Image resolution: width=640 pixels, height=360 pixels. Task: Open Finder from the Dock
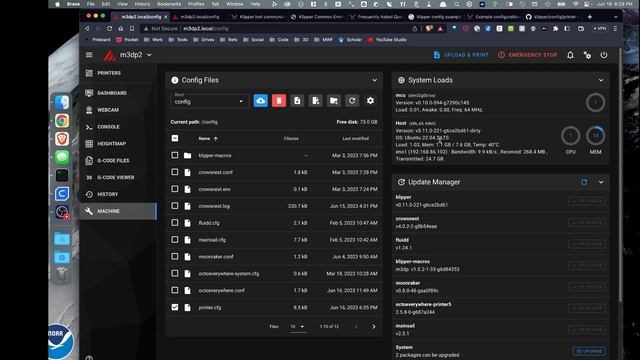(62, 102)
